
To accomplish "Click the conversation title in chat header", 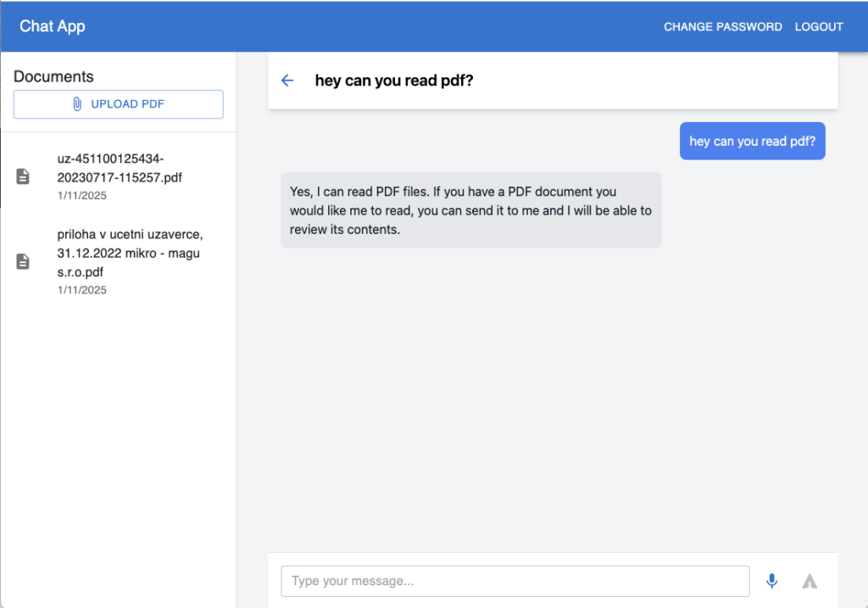I will (x=393, y=81).
